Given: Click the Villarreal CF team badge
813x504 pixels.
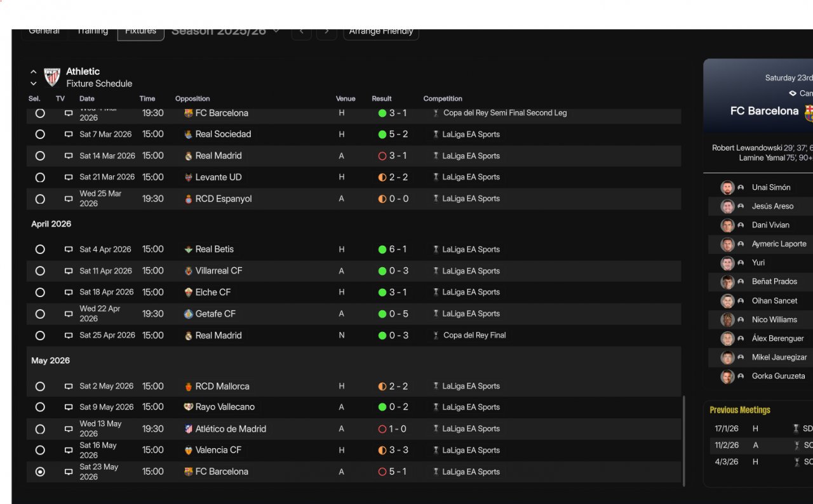Looking at the screenshot, I should click(x=189, y=271).
